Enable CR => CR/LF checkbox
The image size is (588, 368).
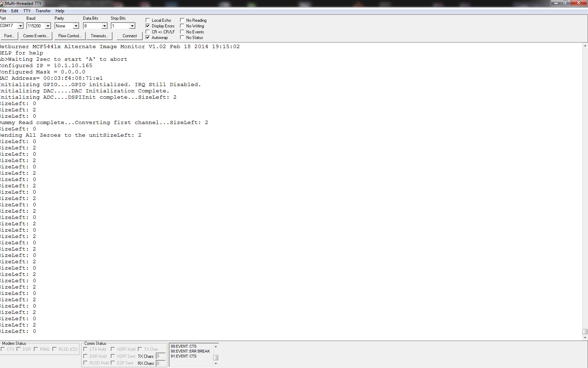148,32
